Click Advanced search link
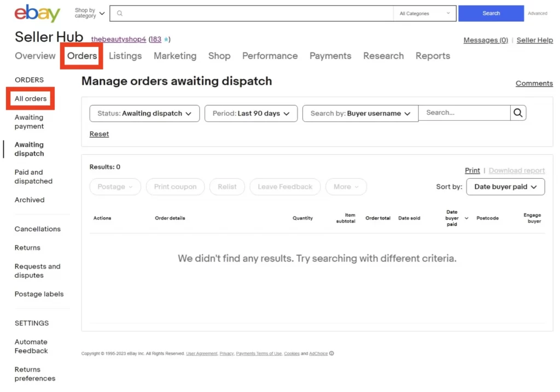Screen dimensions: 560x392 click(x=538, y=13)
